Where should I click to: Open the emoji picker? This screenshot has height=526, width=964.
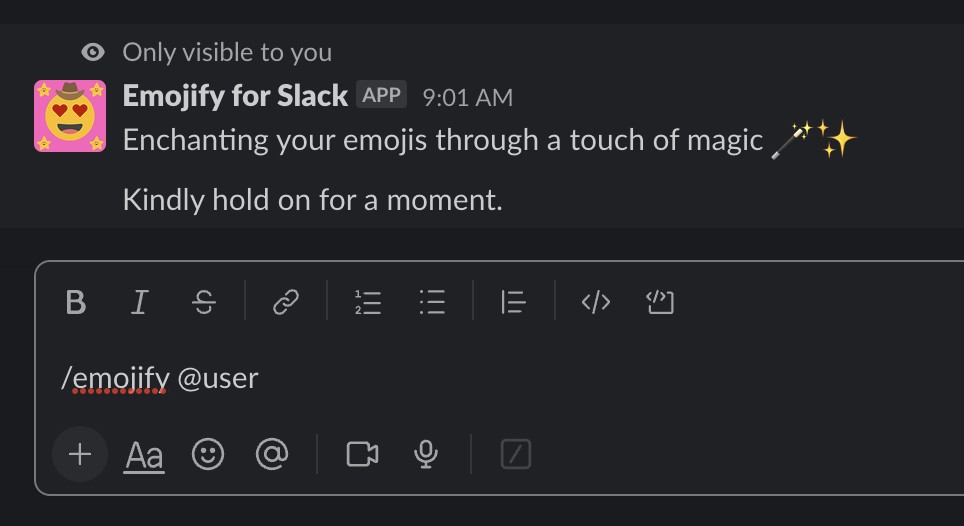click(x=208, y=455)
